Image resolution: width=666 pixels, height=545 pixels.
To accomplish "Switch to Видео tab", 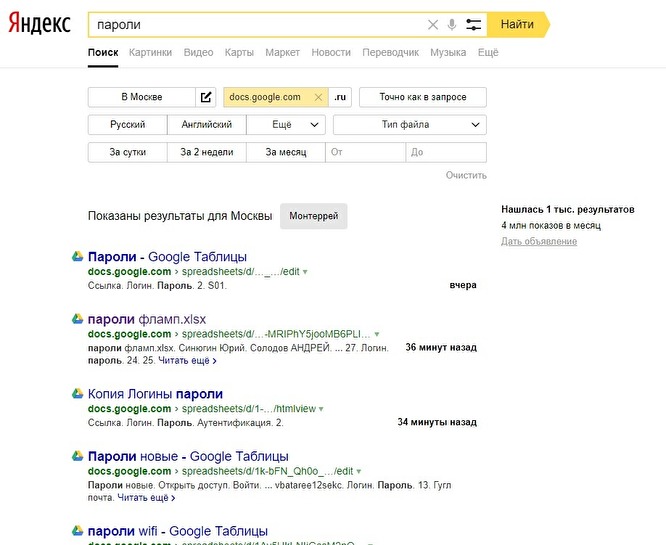I will 198,52.
